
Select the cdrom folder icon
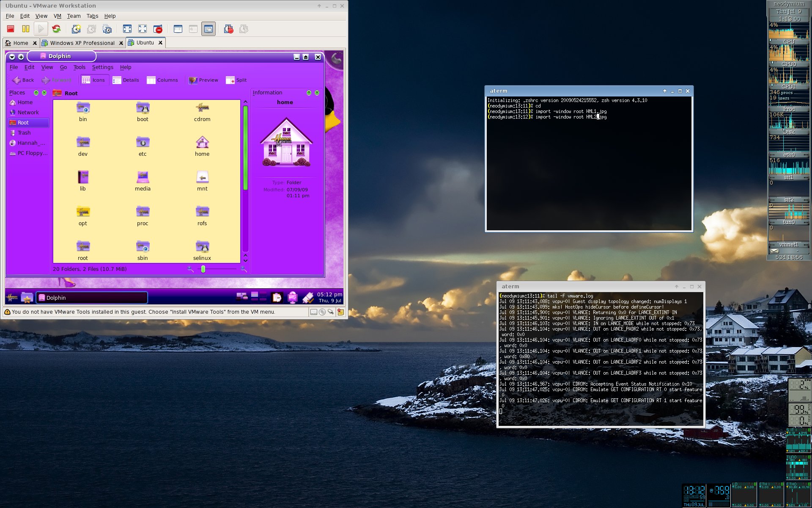click(x=202, y=108)
